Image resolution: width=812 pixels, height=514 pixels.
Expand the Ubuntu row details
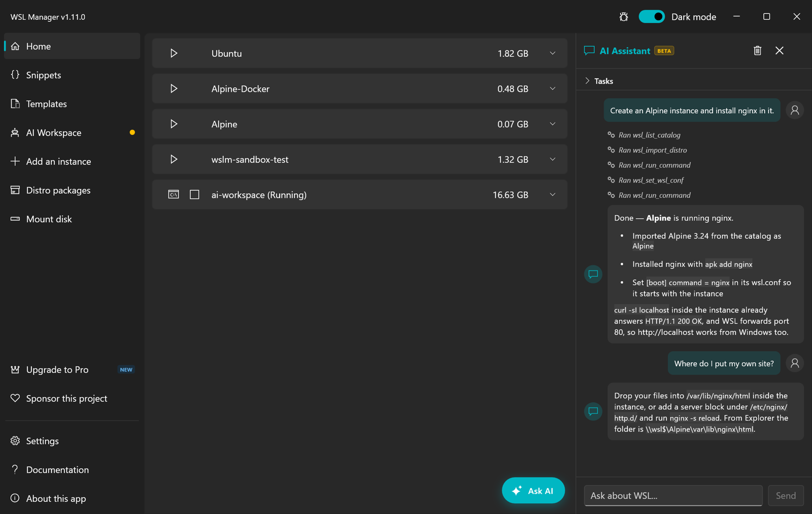tap(553, 53)
